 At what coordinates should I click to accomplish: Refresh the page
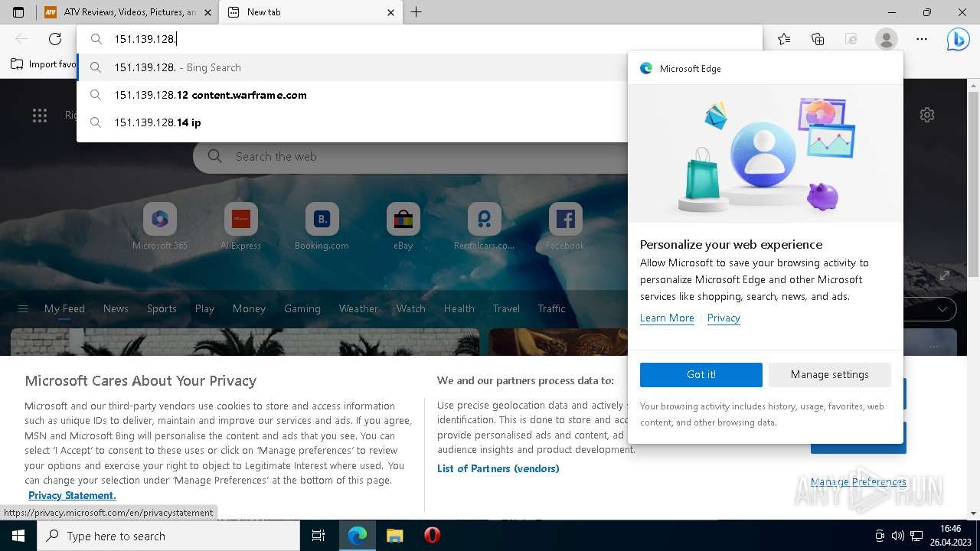[55, 39]
